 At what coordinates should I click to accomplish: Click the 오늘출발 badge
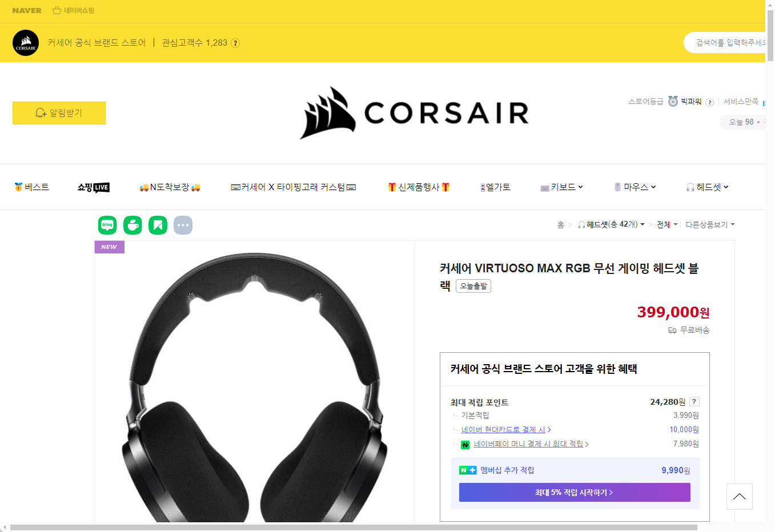(473, 286)
